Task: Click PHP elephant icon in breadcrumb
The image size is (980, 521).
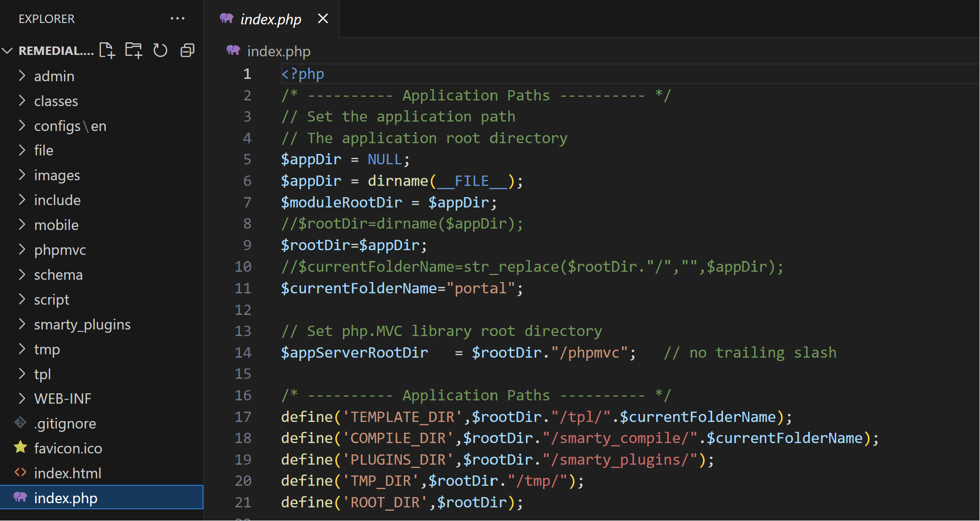Action: (233, 50)
